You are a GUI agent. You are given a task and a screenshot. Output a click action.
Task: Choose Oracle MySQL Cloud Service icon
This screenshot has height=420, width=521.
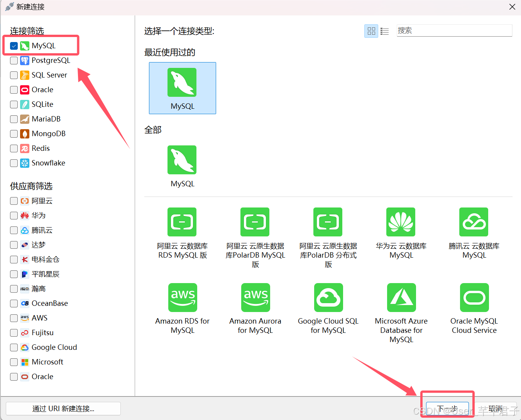click(474, 297)
